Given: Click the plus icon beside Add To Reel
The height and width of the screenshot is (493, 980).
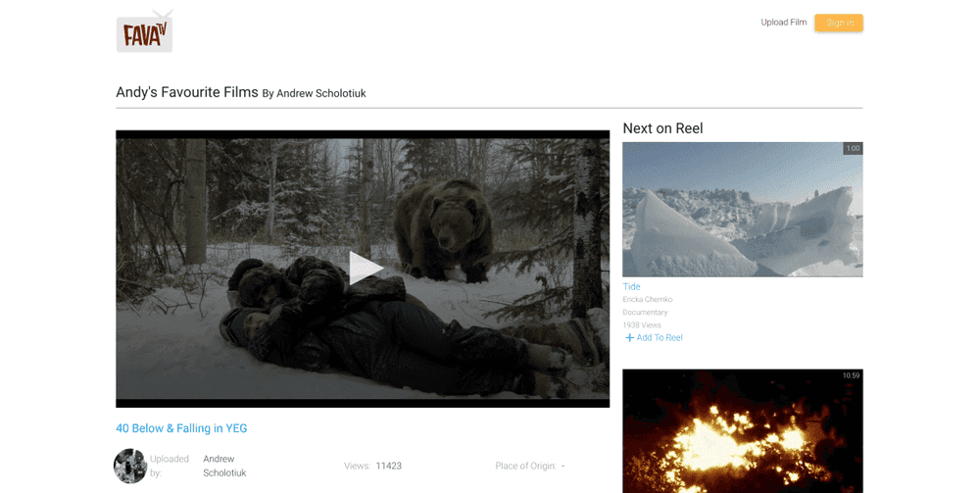Looking at the screenshot, I should pos(629,338).
